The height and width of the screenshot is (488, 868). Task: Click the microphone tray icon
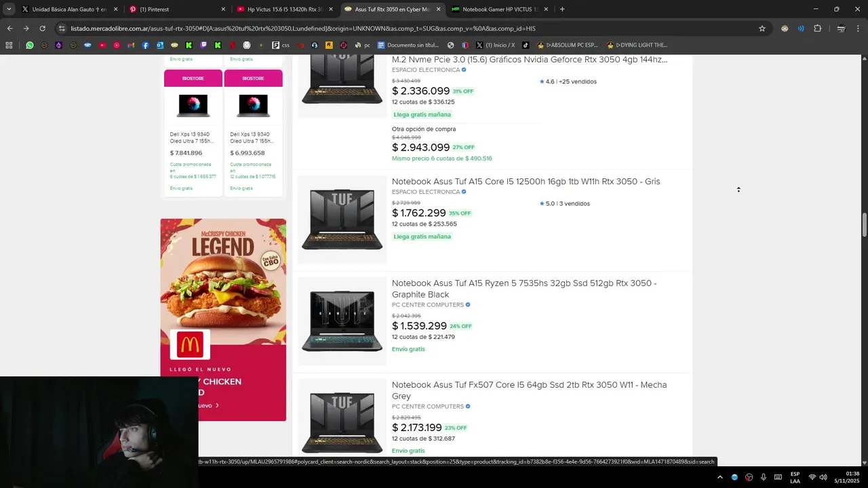(x=764, y=477)
